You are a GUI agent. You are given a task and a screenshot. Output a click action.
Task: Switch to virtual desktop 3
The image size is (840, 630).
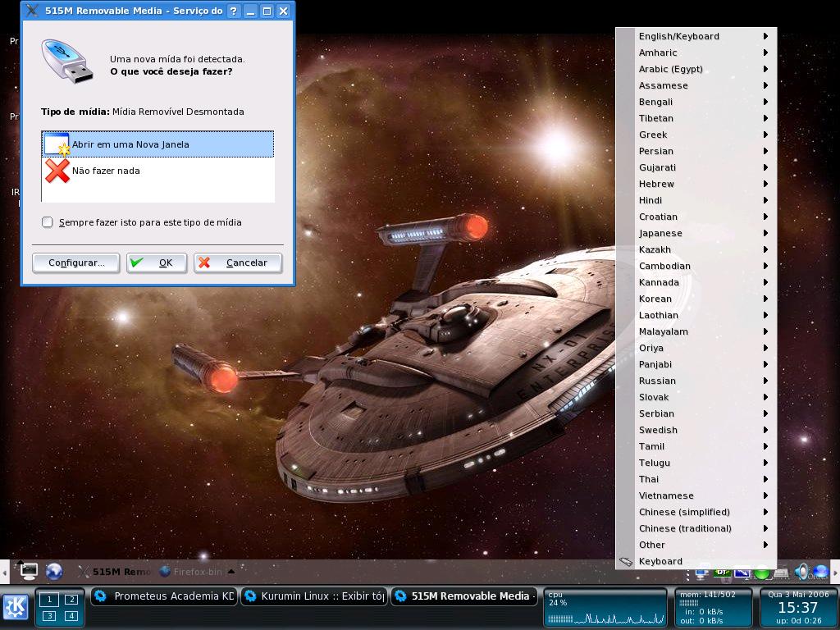pos(49,615)
